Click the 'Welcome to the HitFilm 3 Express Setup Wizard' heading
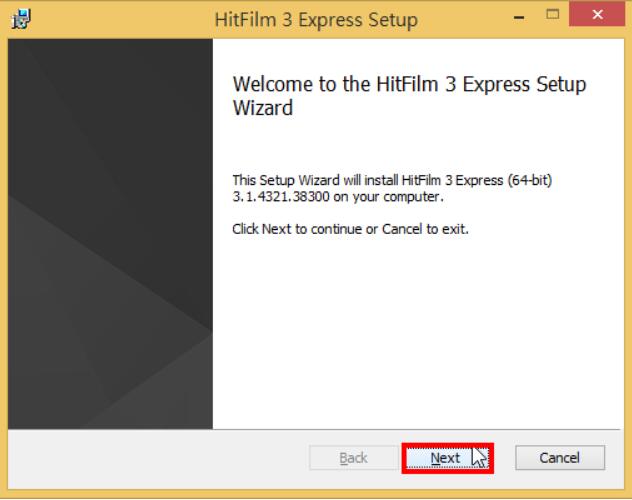Screen dimensions: 632x500 click(409, 95)
